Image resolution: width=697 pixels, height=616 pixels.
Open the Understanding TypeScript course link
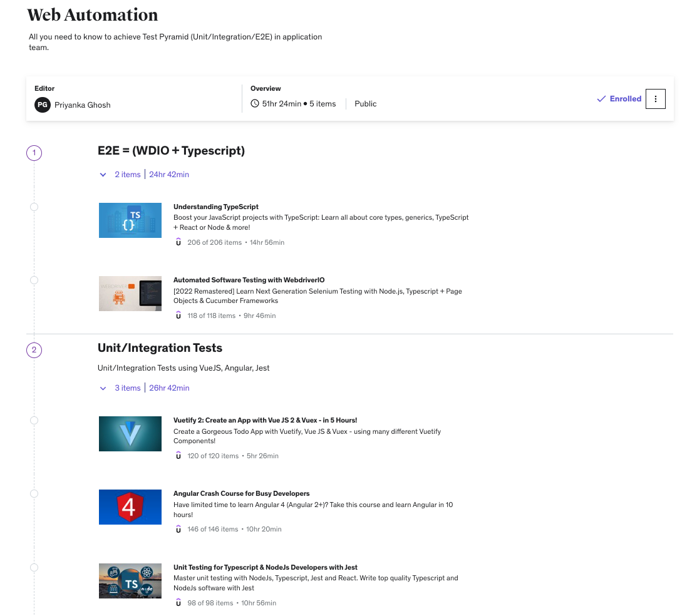point(216,207)
